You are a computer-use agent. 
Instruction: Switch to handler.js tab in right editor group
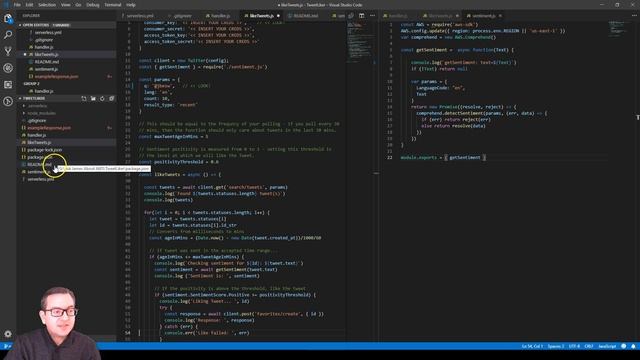398,16
